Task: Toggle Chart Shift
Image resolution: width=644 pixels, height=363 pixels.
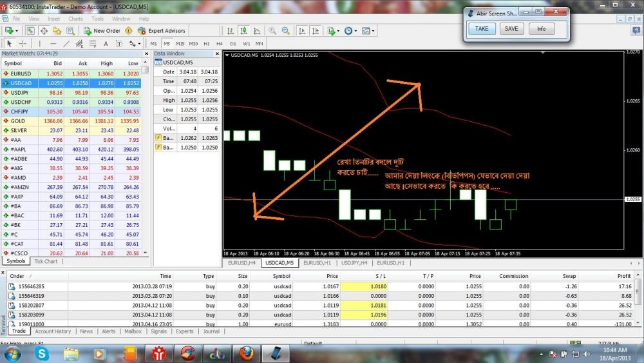Action: [x=316, y=31]
